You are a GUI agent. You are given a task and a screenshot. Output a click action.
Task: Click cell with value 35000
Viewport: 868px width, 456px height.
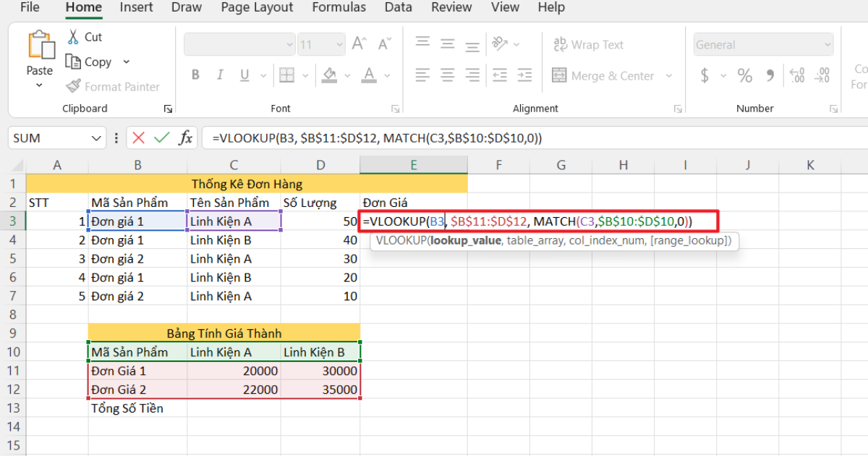320,389
